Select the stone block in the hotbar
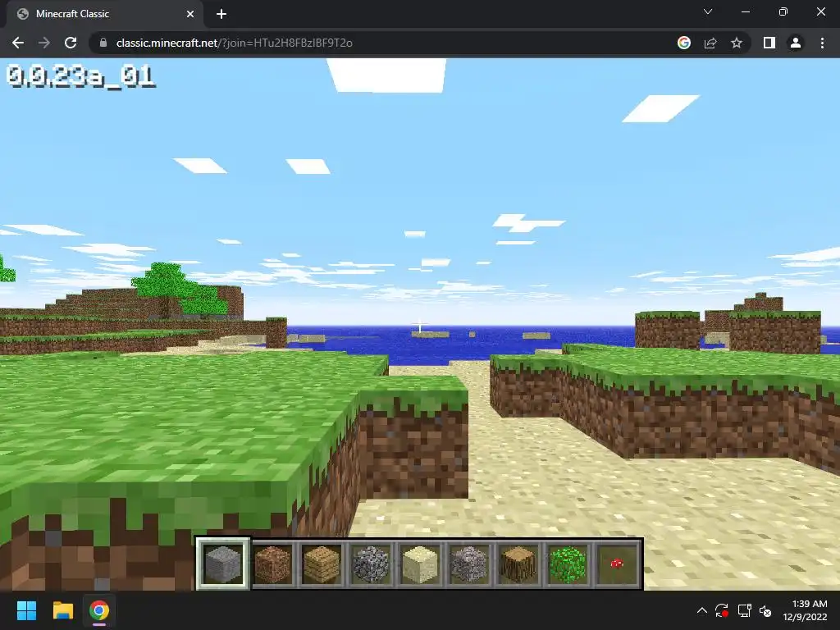Viewport: 840px width, 630px height. (x=223, y=564)
